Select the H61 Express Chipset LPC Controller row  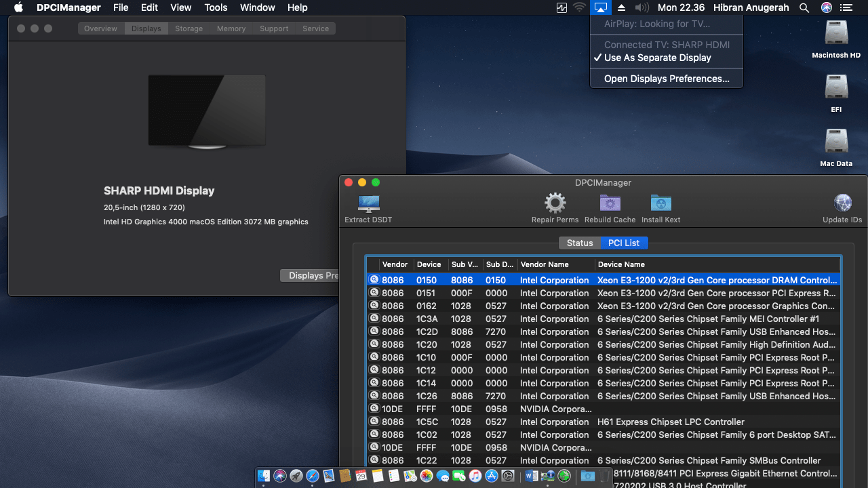tap(604, 422)
